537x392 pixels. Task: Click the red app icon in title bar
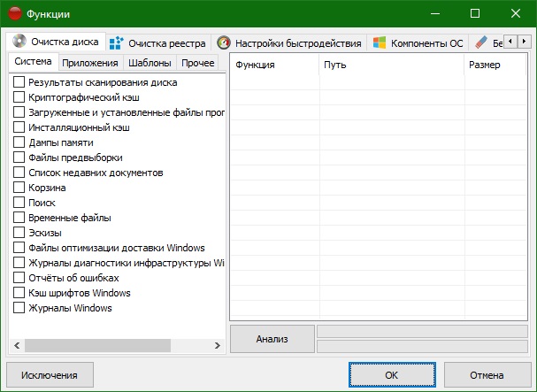[x=15, y=14]
